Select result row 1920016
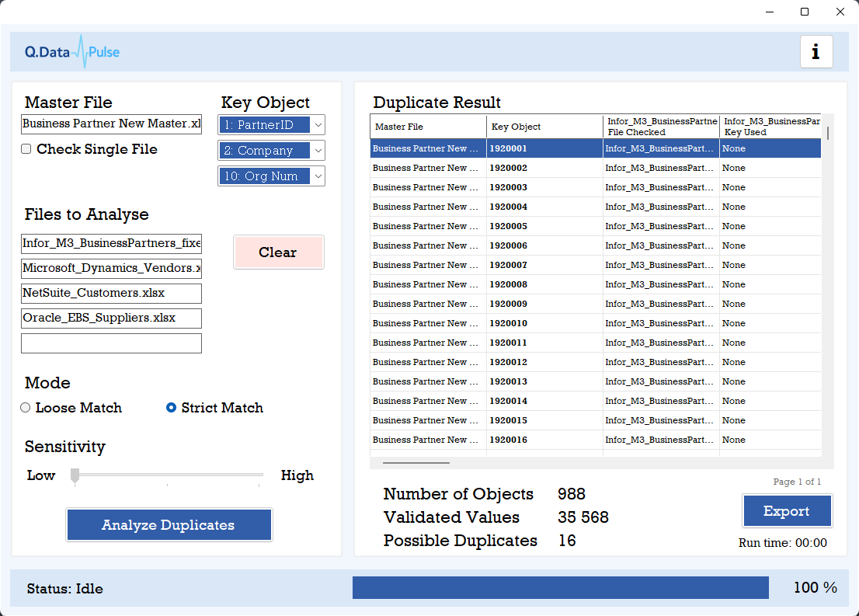The image size is (859, 616). pos(596,440)
